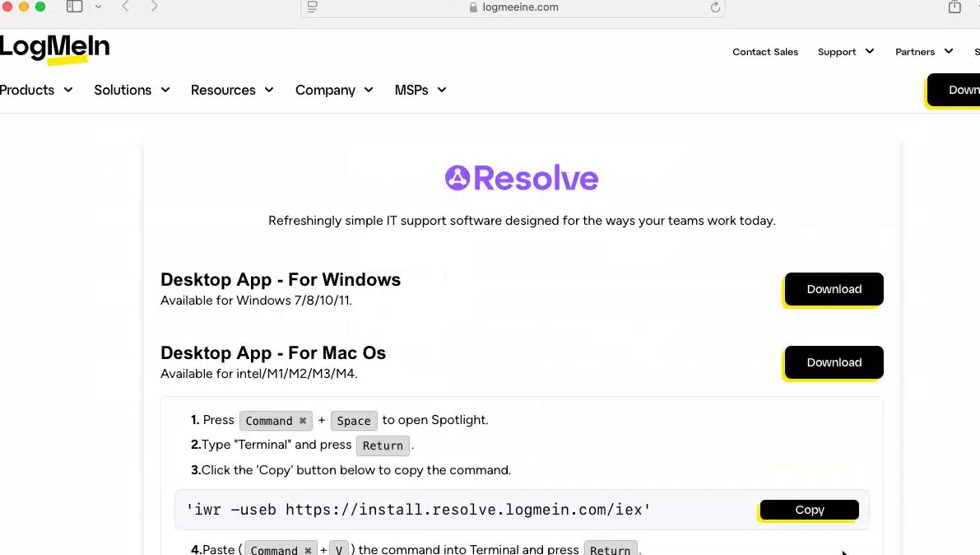This screenshot has width=980, height=555.
Task: Click 'Available for intel/M1/M2/M3/M4.' text
Action: (258, 374)
